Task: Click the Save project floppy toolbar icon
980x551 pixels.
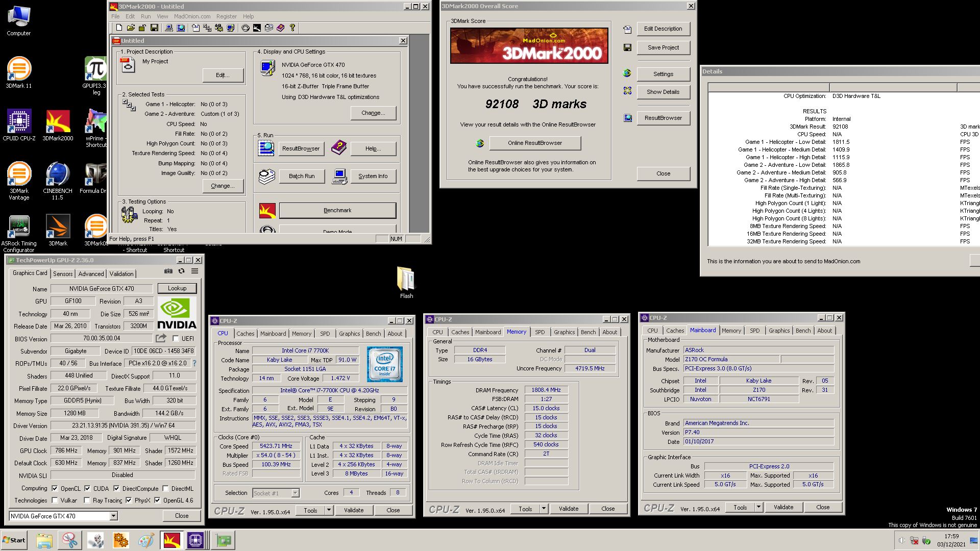Action: click(154, 28)
